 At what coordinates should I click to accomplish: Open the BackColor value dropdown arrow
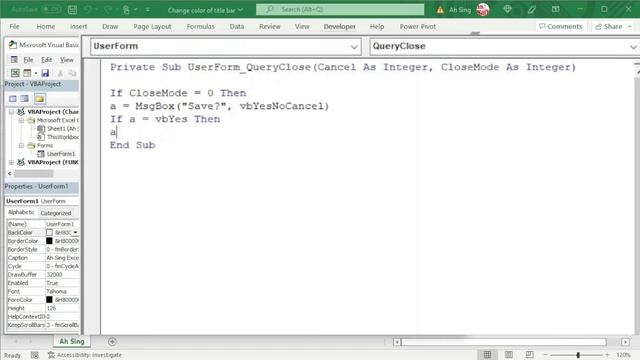point(75,233)
